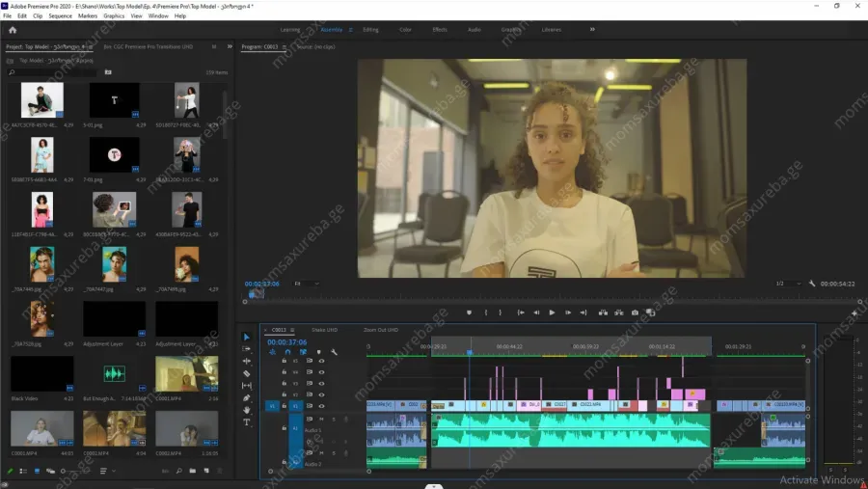Mute the Audio 1 track

pos(322,419)
